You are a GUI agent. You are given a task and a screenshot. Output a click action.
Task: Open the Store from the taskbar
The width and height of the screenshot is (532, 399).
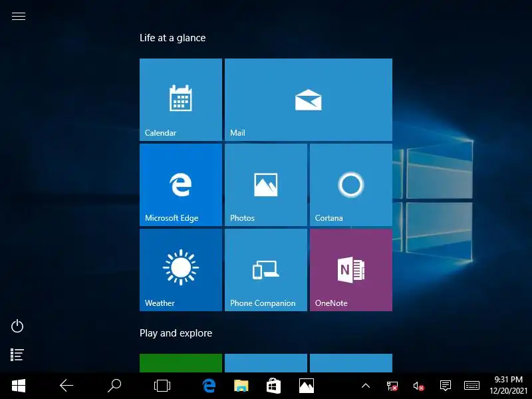click(x=273, y=386)
